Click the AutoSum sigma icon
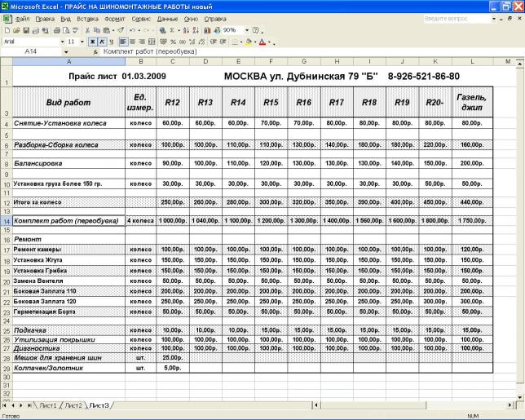The height and width of the screenshot is (420, 525). [x=172, y=30]
